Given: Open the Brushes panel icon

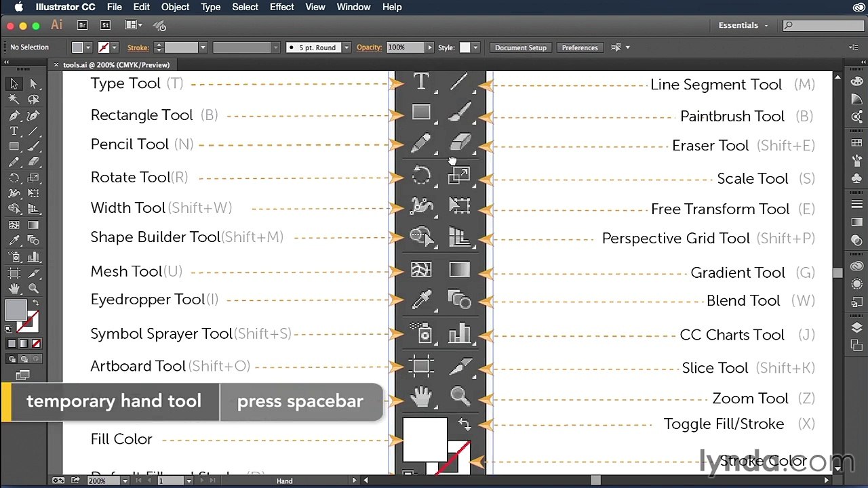Looking at the screenshot, I should point(856,161).
